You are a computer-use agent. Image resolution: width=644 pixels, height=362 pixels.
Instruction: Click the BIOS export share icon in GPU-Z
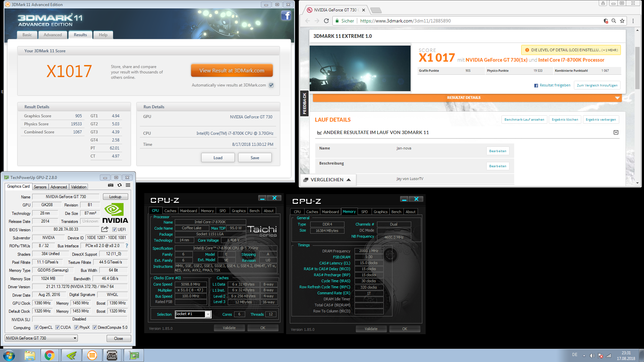click(105, 229)
